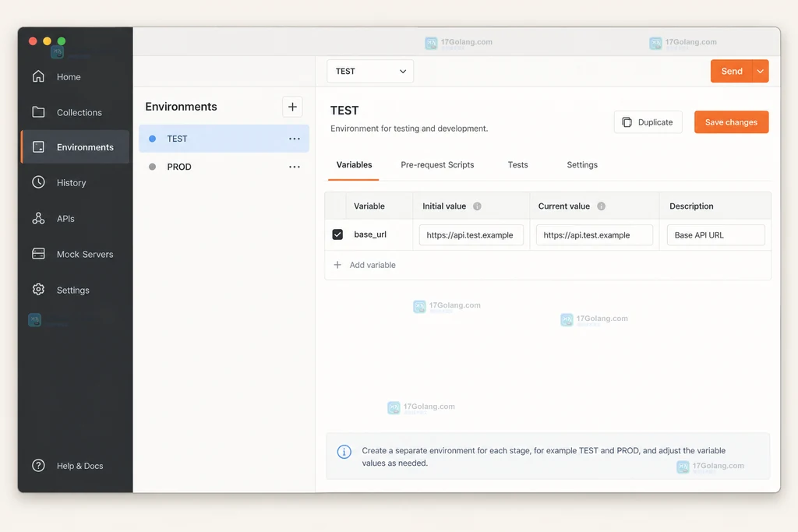Click the Duplicate button

(x=648, y=122)
